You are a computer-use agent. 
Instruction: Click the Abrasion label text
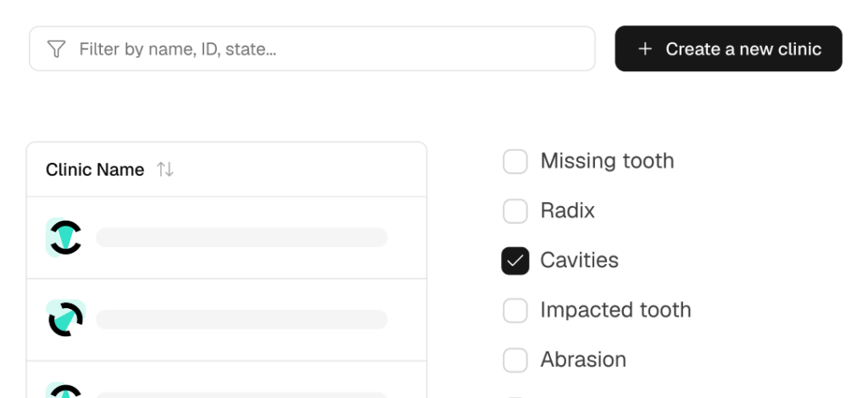pyautogui.click(x=583, y=360)
